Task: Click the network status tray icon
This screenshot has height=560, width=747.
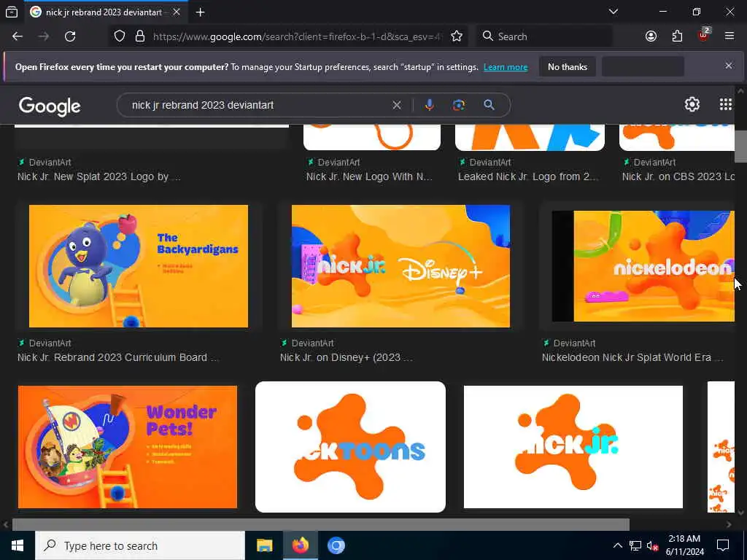Action: 635,545
